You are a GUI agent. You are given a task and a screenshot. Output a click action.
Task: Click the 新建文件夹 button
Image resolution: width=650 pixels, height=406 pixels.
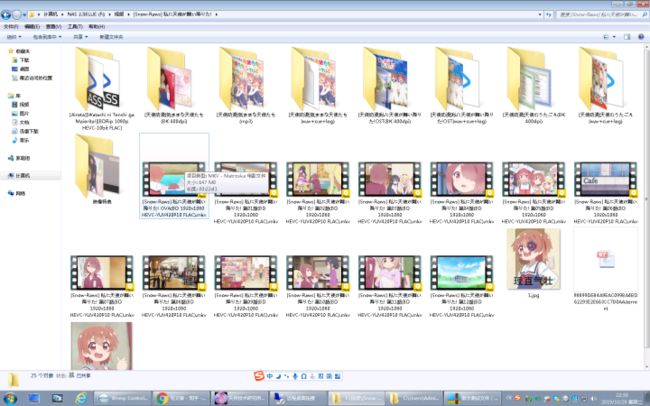click(111, 37)
